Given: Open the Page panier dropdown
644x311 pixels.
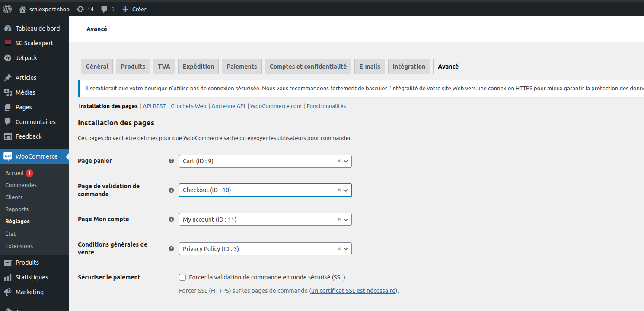Looking at the screenshot, I should coord(265,161).
